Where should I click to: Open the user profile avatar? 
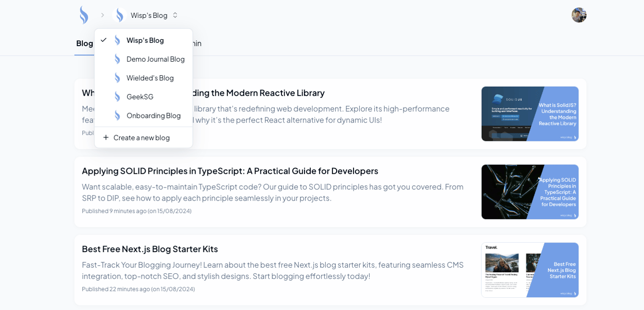click(579, 15)
